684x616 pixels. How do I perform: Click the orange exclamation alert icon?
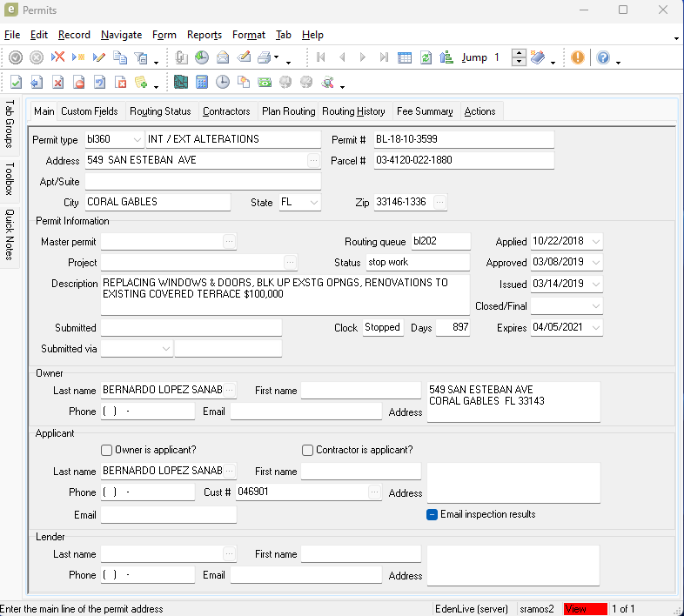tap(578, 57)
